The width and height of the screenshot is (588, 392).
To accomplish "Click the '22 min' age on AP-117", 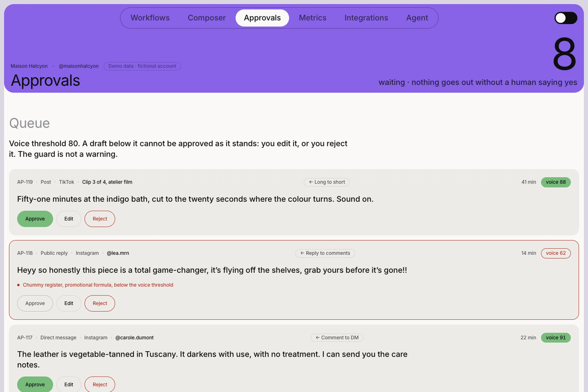I will click(528, 337).
